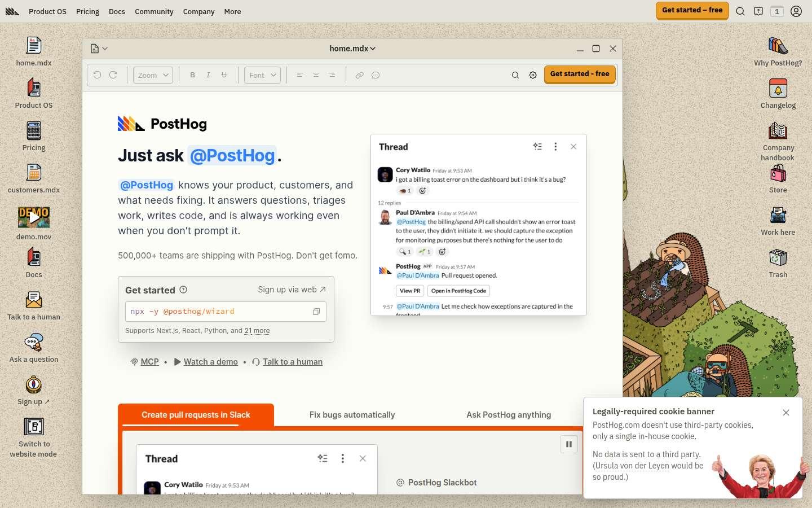This screenshot has width=812, height=508.
Task: Click npx @posthog/wizard command field
Action: tap(226, 312)
